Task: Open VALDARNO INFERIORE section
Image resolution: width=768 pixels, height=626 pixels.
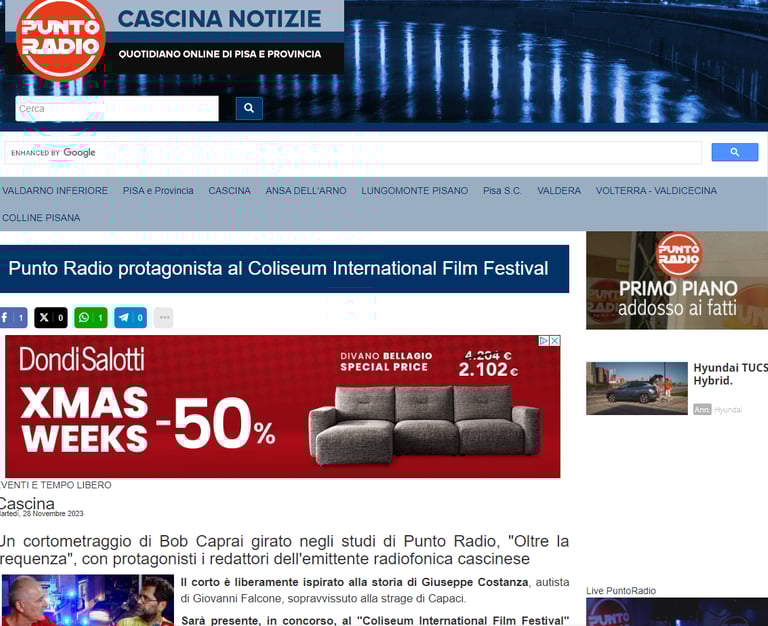Action: tap(55, 191)
